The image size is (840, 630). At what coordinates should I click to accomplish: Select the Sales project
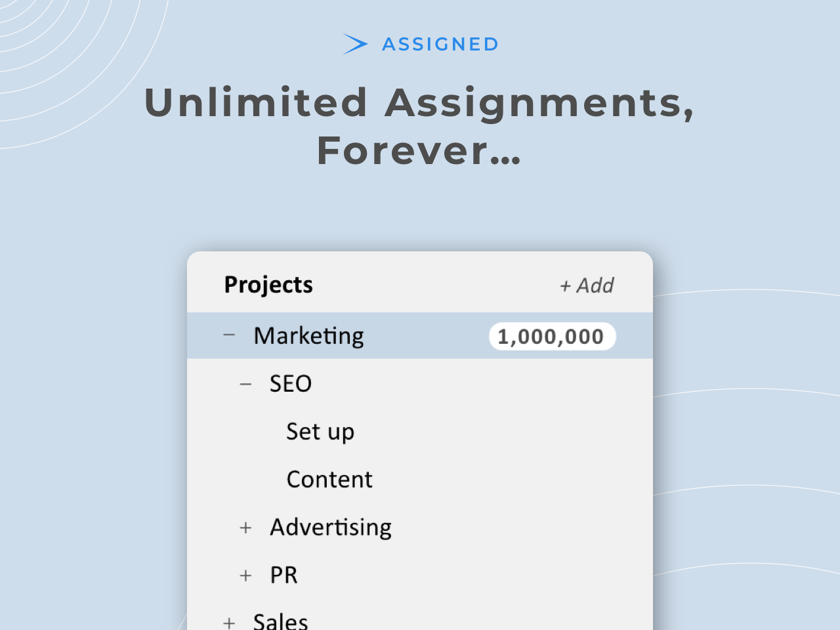(x=281, y=621)
